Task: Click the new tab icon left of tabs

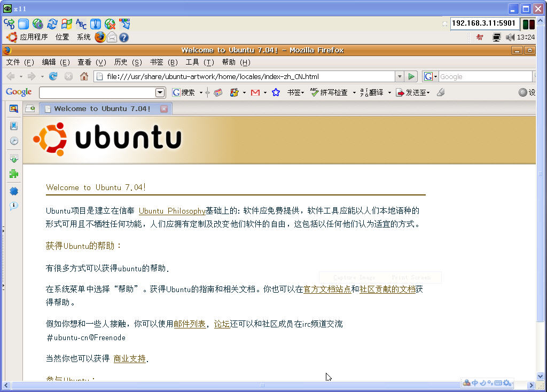Action: (30, 108)
